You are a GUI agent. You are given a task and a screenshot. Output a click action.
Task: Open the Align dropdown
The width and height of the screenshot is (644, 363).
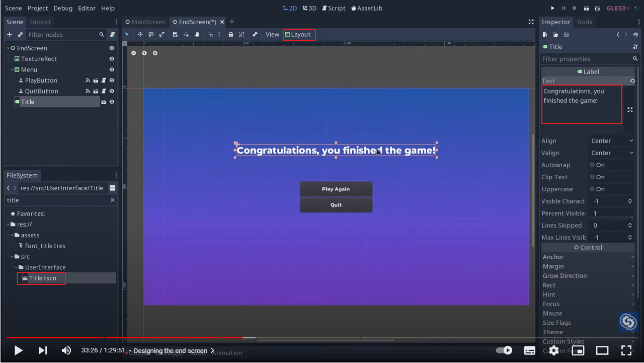click(612, 141)
